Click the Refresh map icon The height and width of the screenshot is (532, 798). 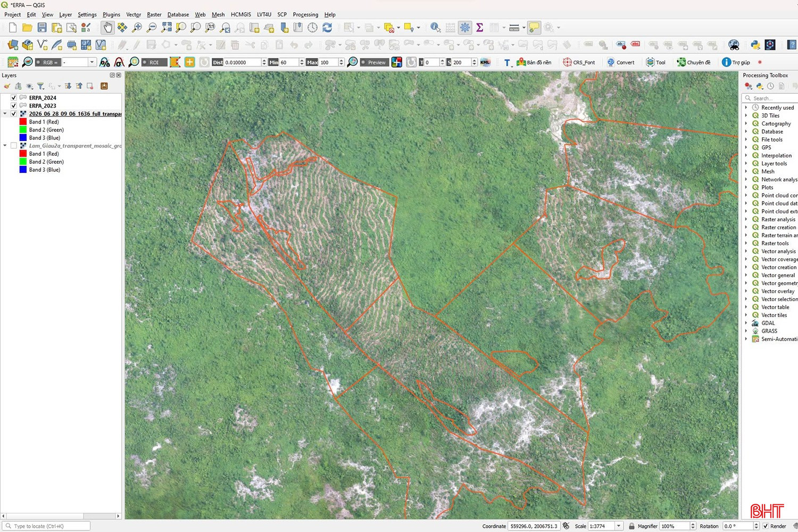coord(327,27)
